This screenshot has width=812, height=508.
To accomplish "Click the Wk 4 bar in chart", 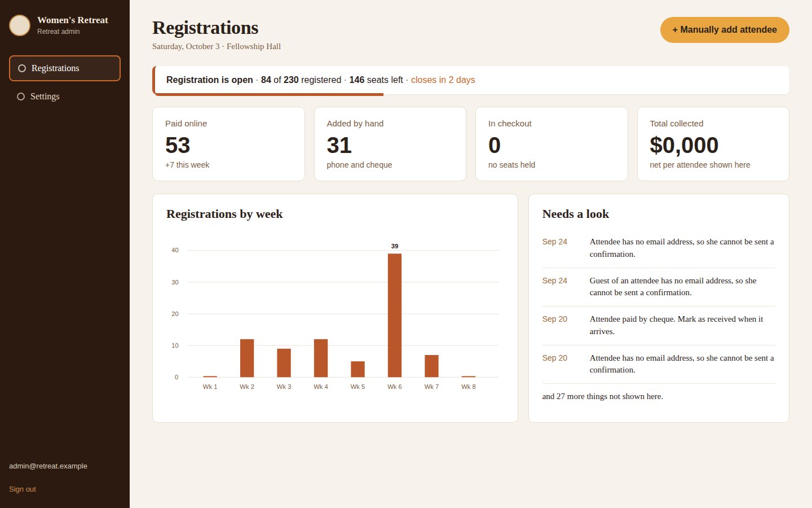I will 321,358.
